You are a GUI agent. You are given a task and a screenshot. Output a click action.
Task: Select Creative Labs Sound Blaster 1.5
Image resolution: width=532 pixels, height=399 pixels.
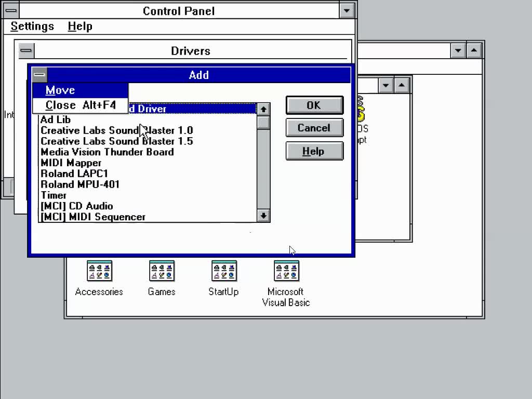tap(148, 141)
